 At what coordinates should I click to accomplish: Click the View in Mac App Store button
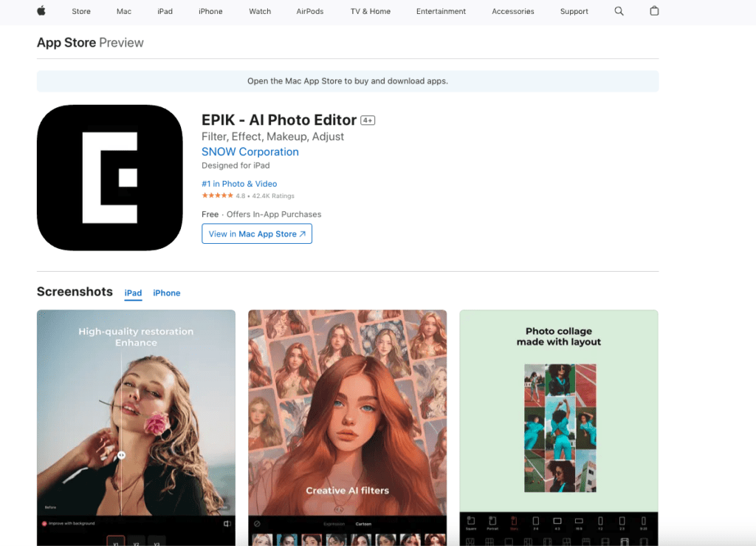tap(257, 233)
